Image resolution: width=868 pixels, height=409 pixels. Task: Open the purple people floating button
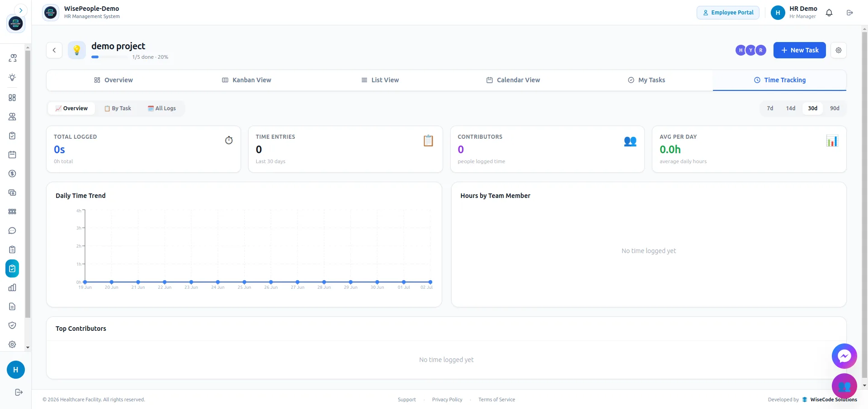844,386
